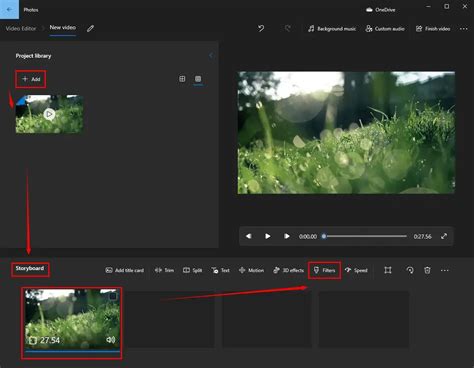The width and height of the screenshot is (474, 368).
Task: Go back with the blue arrow button
Action: click(9, 9)
